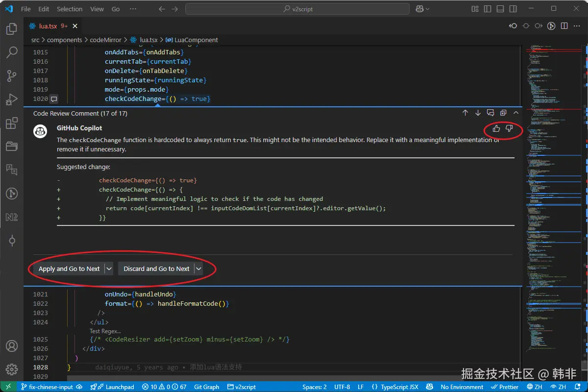This screenshot has height=392, width=588.
Task: Open the editor More Actions ellipsis
Action: pyautogui.click(x=577, y=26)
